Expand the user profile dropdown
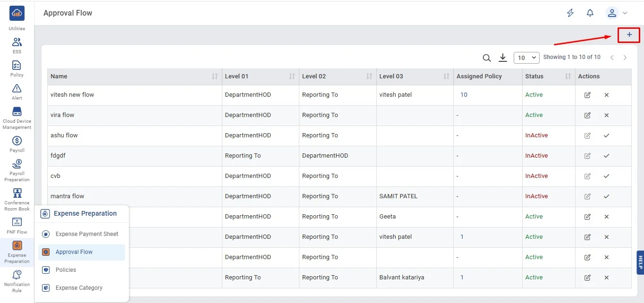Screen dimensions: 644x303 point(617,13)
